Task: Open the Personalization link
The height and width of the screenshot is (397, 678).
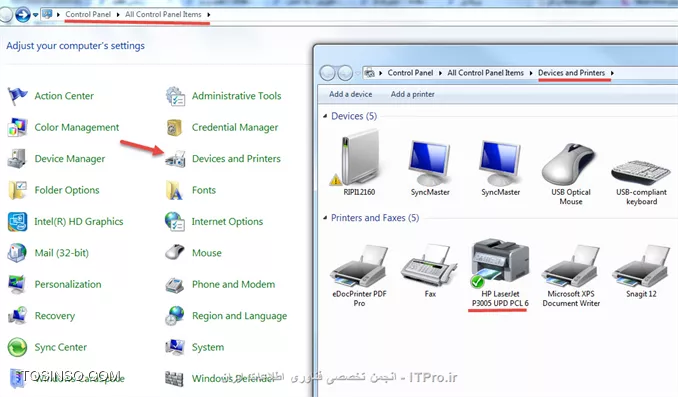Action: coord(68,284)
